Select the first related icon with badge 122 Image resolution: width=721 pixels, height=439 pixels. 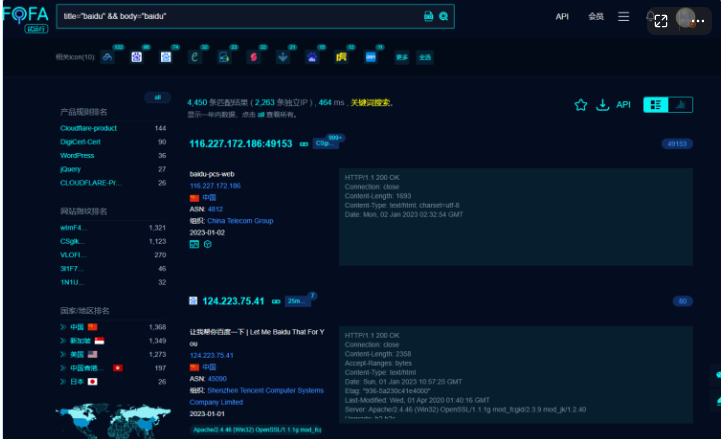coord(107,57)
